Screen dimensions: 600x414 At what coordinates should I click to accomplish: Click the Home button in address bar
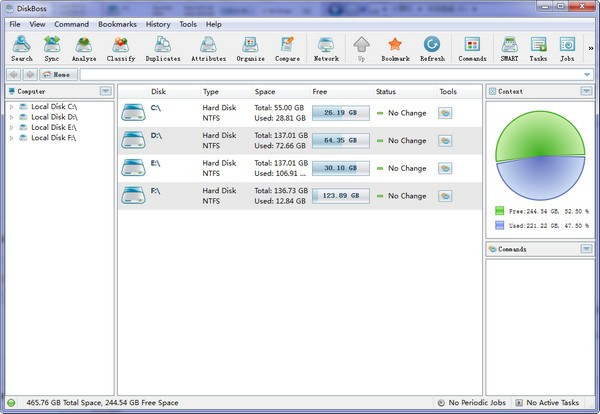point(58,74)
